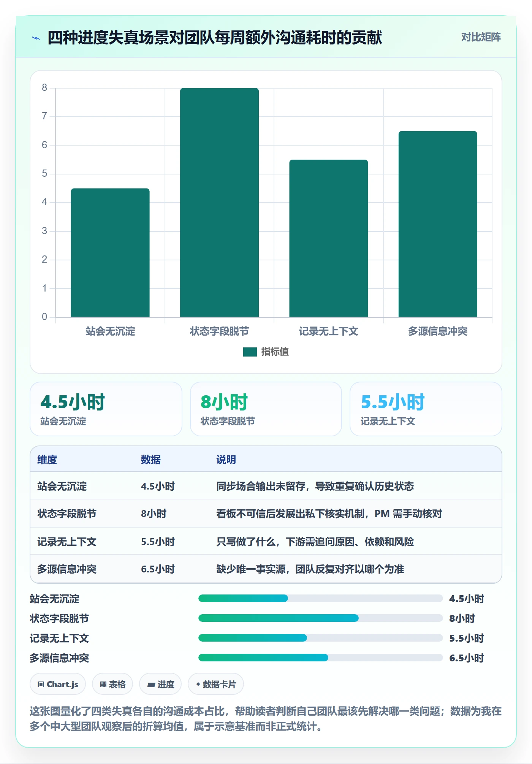This screenshot has width=532, height=764.
Task: Click the 站会无沉淀 bar in the chart
Action: 110,253
